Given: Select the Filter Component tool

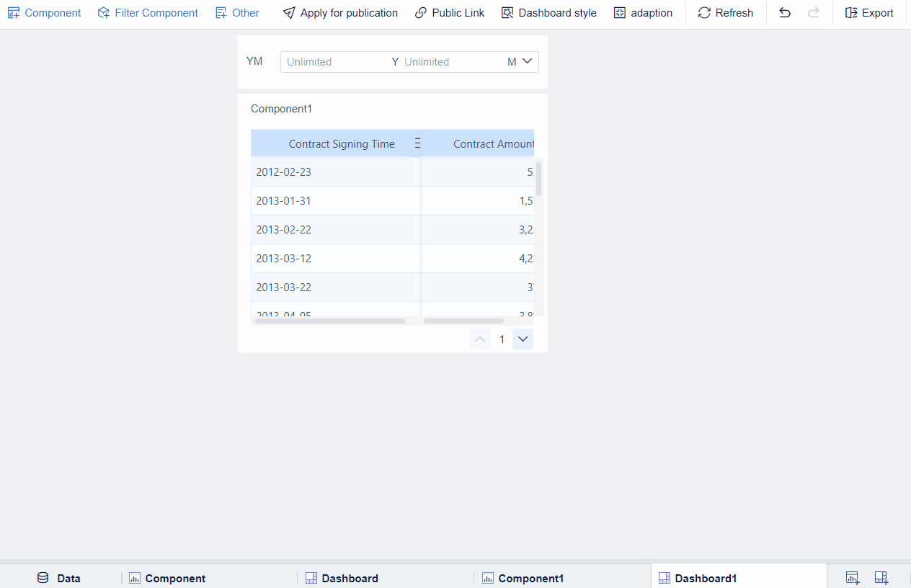Looking at the screenshot, I should point(147,12).
